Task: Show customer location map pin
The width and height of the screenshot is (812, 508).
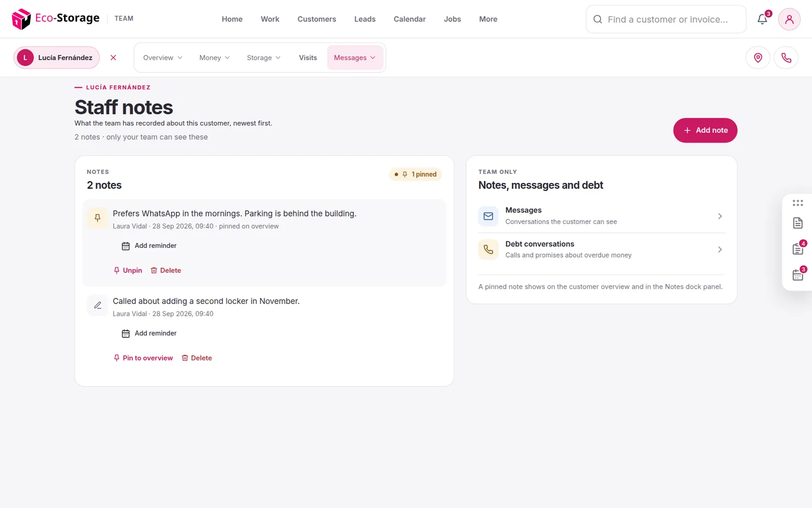Action: point(758,57)
